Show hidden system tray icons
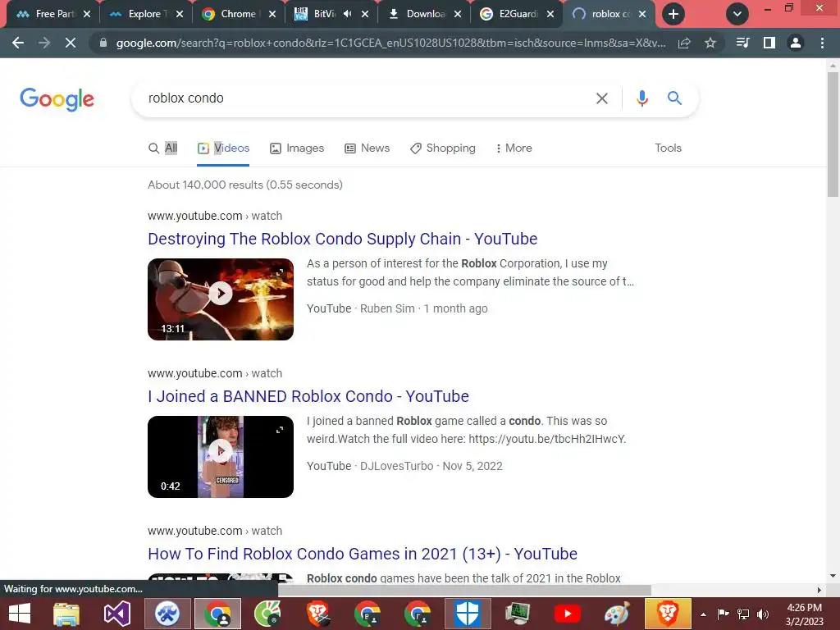Viewport: 840px width, 630px height. (x=703, y=614)
